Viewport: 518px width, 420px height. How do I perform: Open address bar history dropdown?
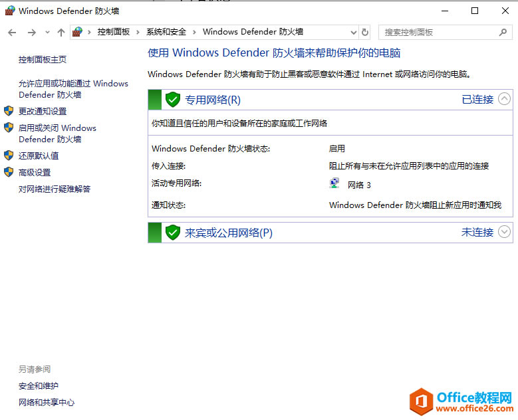click(354, 33)
